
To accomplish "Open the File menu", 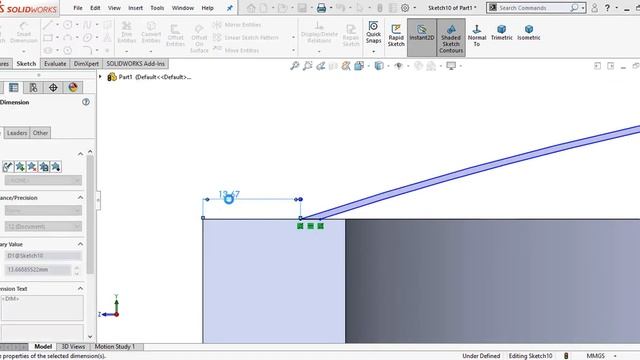I will 78,8.
